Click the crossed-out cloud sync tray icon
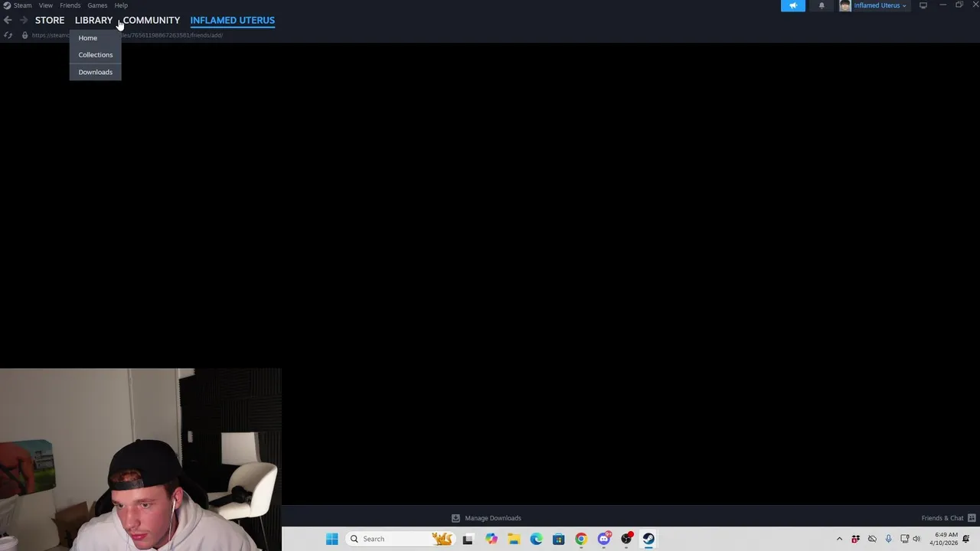980x551 pixels. [872, 539]
